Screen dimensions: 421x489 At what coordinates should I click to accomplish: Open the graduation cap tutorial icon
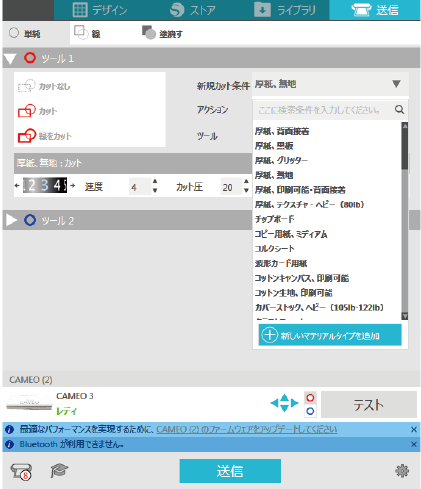click(59, 471)
